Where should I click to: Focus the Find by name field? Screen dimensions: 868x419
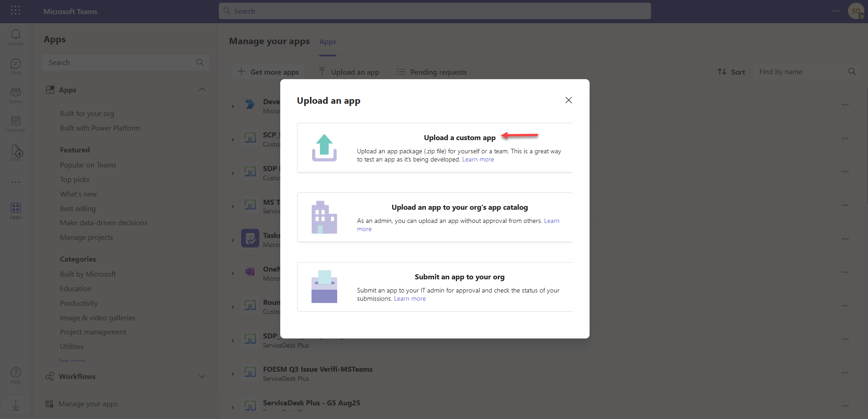[801, 72]
